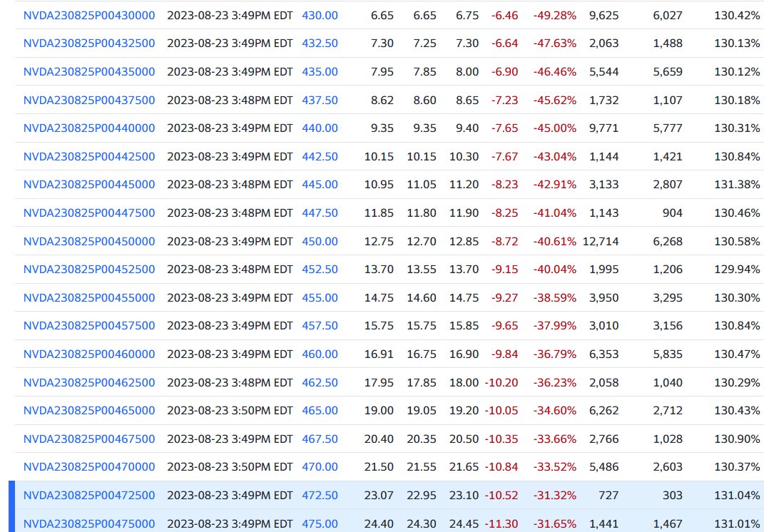The image size is (764, 532).
Task: Click the 432.50 strike link
Action: pos(320,44)
